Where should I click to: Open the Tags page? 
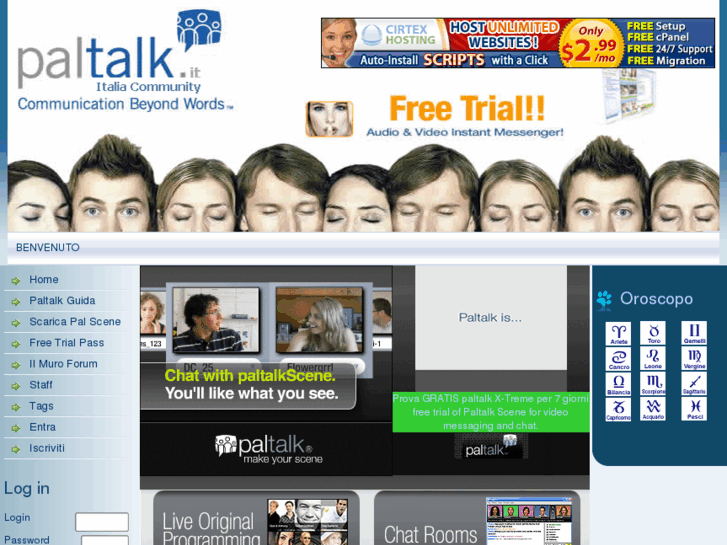click(x=41, y=406)
